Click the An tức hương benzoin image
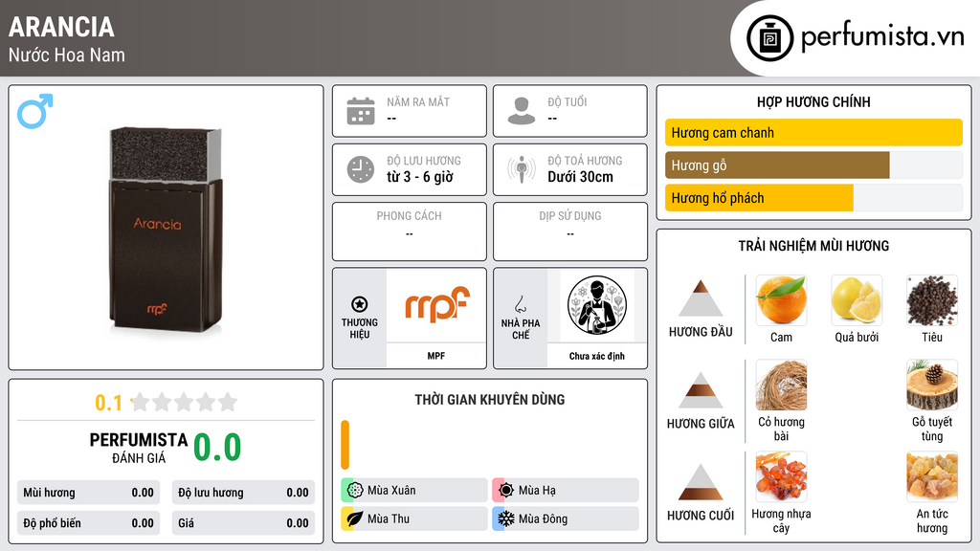This screenshot has height=551, width=980. pos(932,476)
